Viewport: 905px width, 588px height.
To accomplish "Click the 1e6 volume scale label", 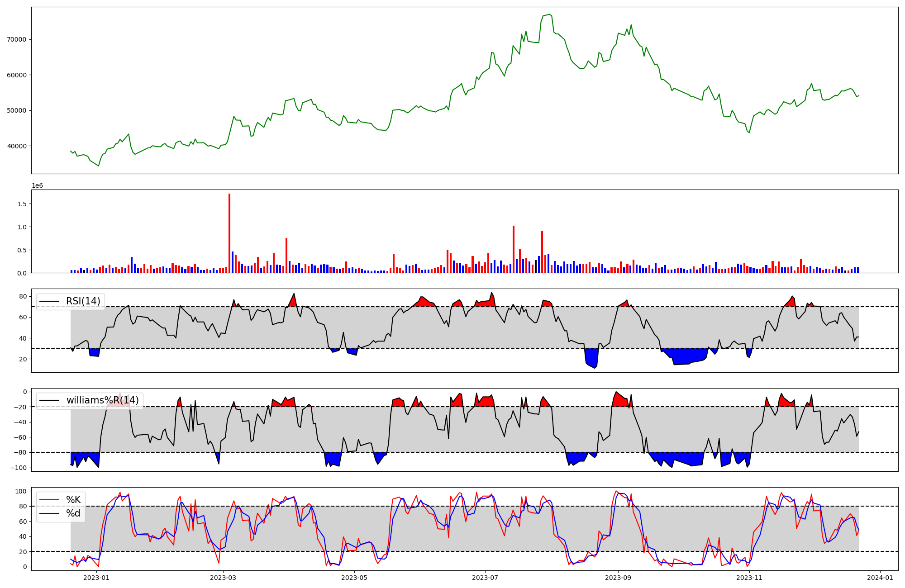I will (x=37, y=186).
